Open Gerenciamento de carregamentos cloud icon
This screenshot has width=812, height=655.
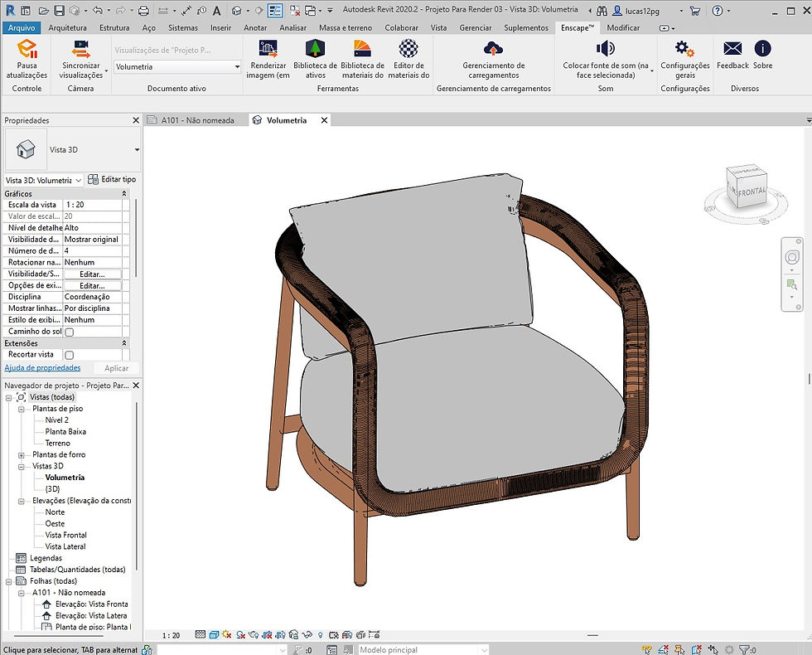point(493,49)
